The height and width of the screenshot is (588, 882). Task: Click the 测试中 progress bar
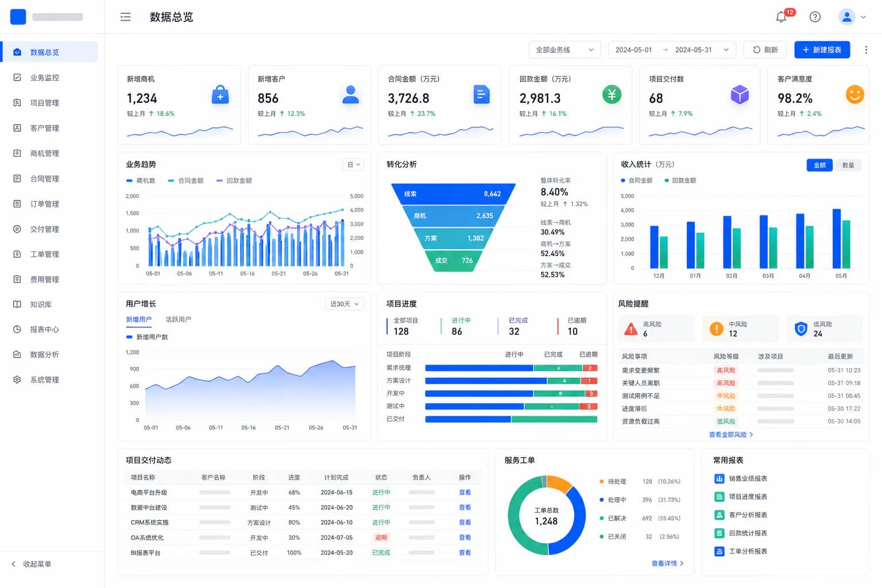pos(511,407)
